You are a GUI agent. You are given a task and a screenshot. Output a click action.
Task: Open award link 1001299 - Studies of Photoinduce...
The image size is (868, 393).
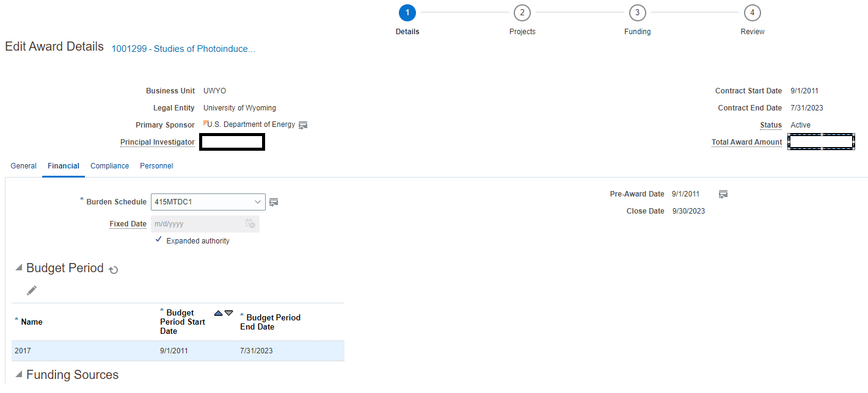pyautogui.click(x=183, y=49)
